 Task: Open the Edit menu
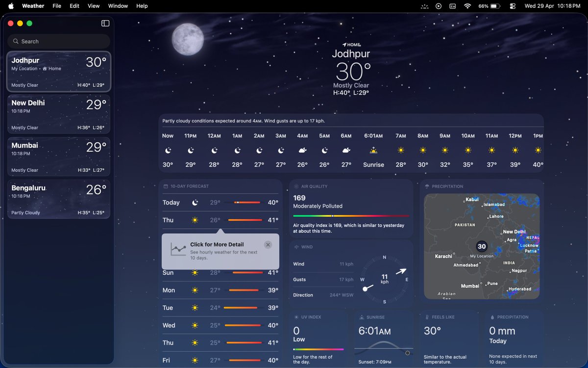tap(74, 6)
